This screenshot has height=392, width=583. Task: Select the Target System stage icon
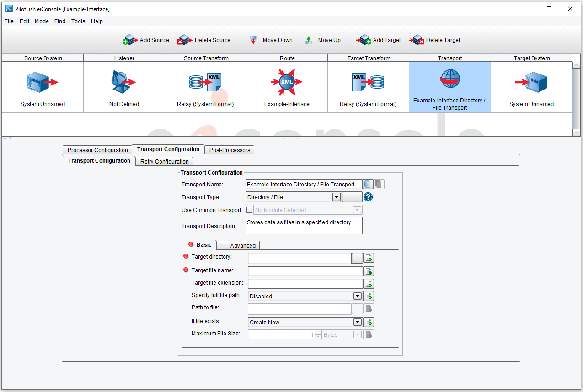531,83
